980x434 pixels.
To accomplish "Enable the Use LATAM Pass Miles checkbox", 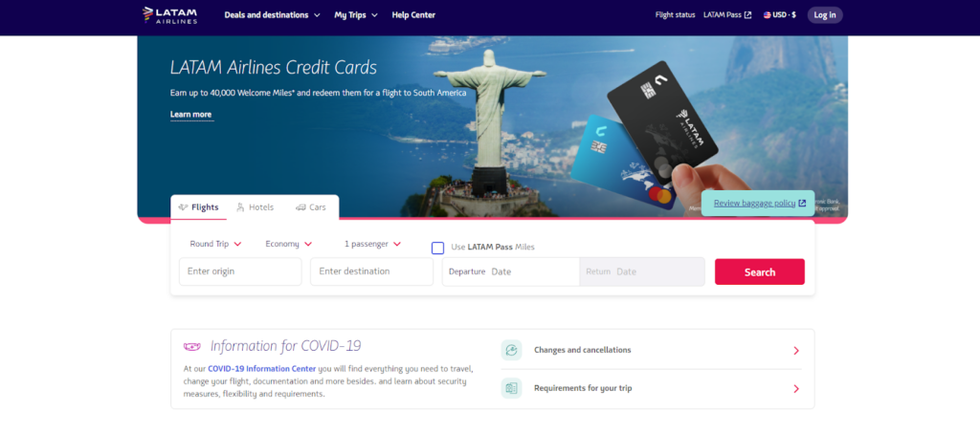I will pos(438,248).
